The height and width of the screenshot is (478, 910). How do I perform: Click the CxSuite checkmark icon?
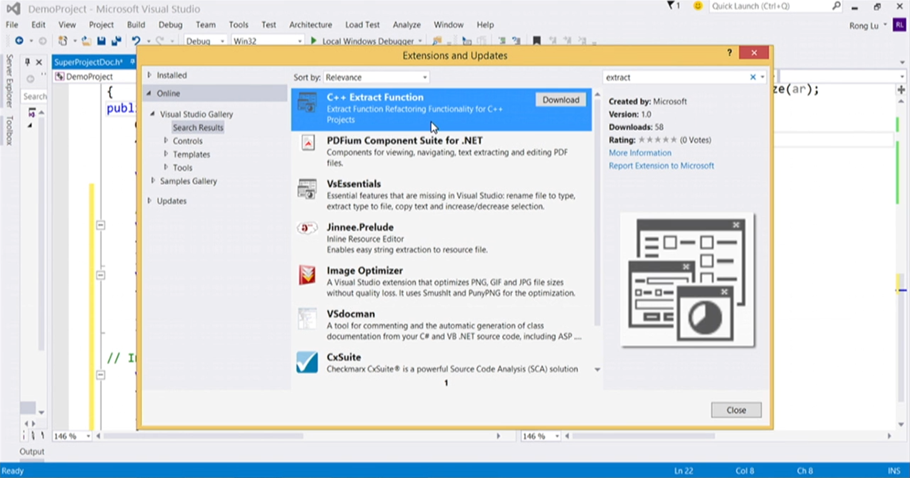point(307,362)
